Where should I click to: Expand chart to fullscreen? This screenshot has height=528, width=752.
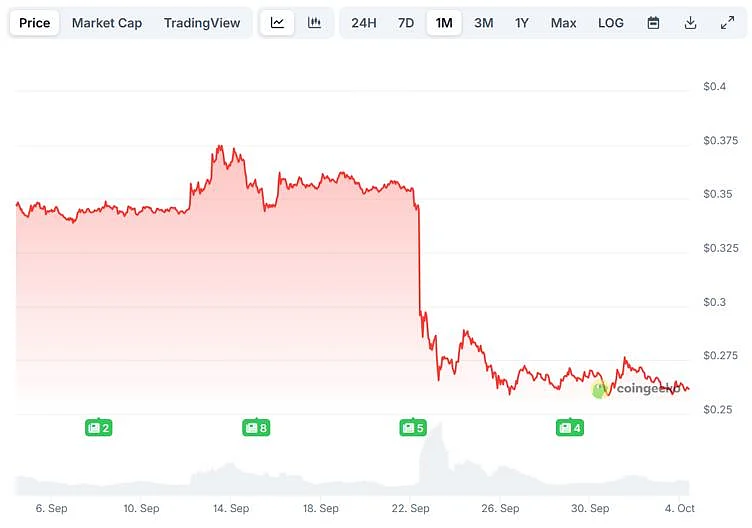coord(727,23)
